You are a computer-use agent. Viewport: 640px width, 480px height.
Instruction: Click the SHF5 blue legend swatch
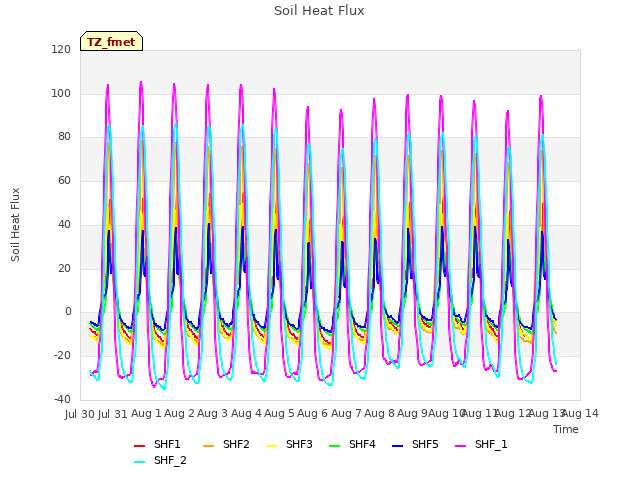pos(398,446)
